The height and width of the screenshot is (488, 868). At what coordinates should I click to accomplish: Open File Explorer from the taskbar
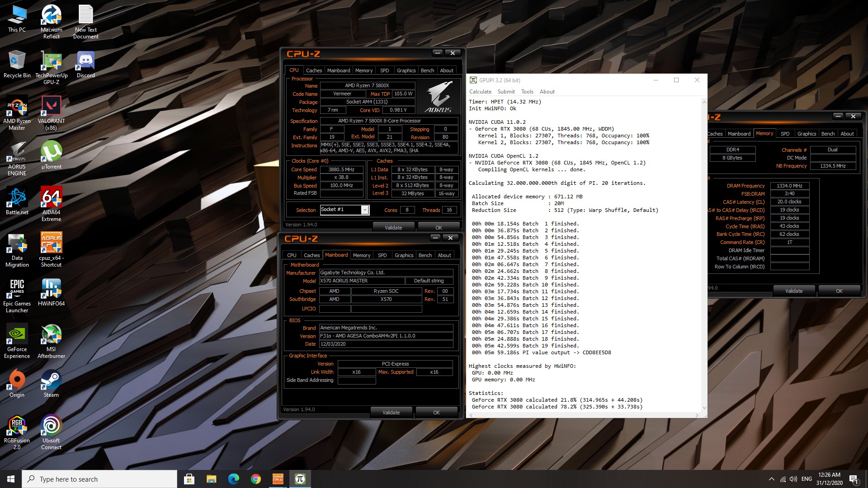click(212, 479)
